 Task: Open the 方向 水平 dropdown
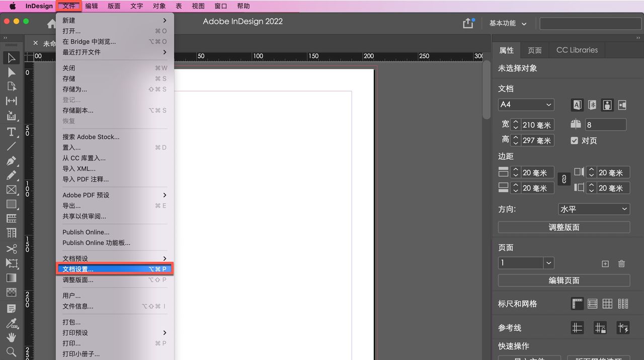click(x=594, y=209)
